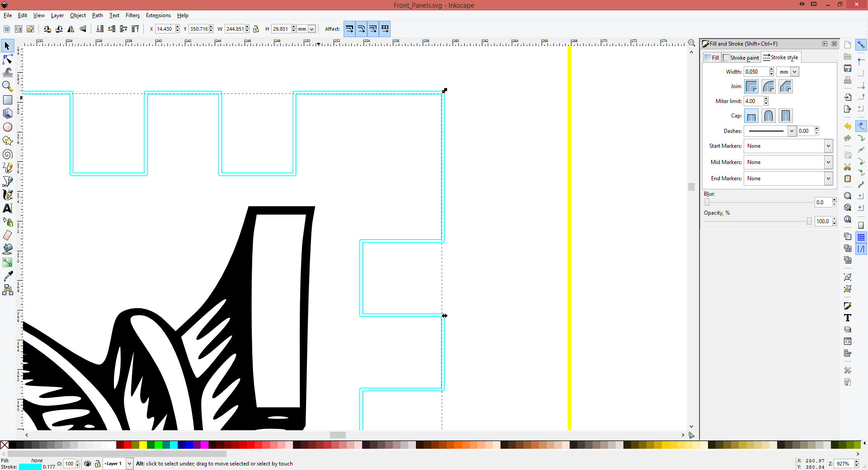Click Rotate 90 degrees counter-clockwise icon
Screen dimensions: 868x470
[47, 29]
